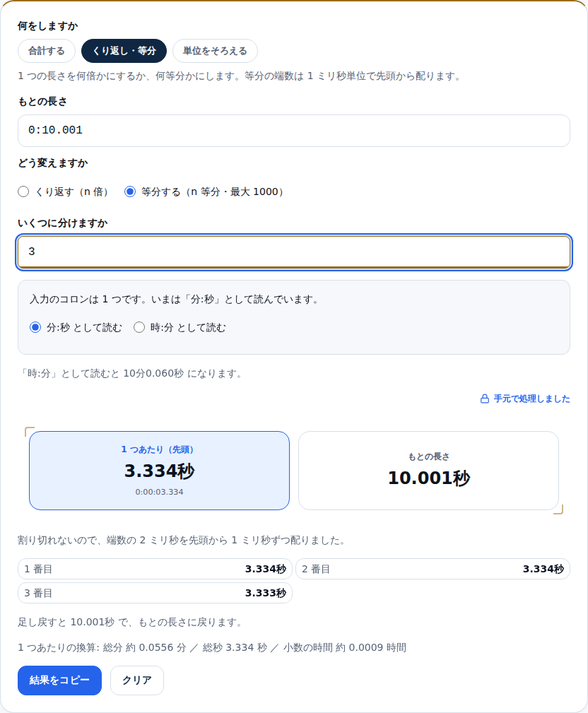Click the 2 番目 3.334秒 row
This screenshot has height=713, width=588.
433,569
